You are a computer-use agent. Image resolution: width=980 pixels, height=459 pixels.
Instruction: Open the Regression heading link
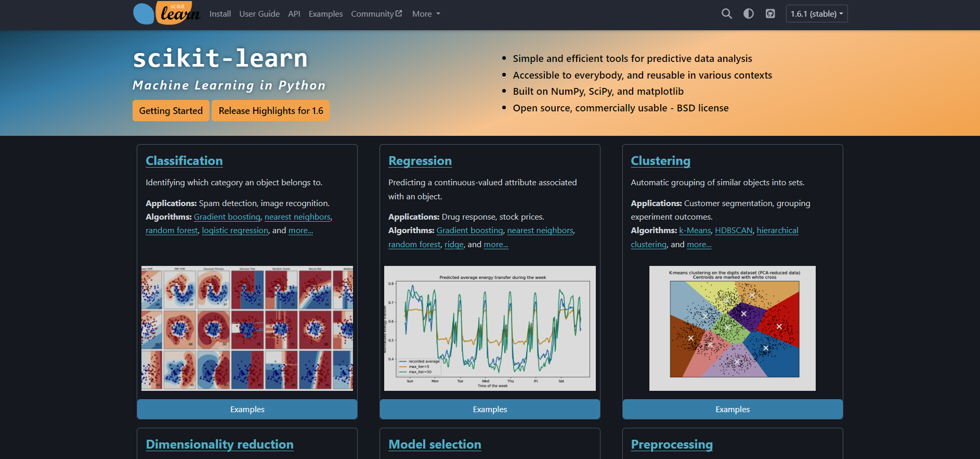pyautogui.click(x=420, y=161)
